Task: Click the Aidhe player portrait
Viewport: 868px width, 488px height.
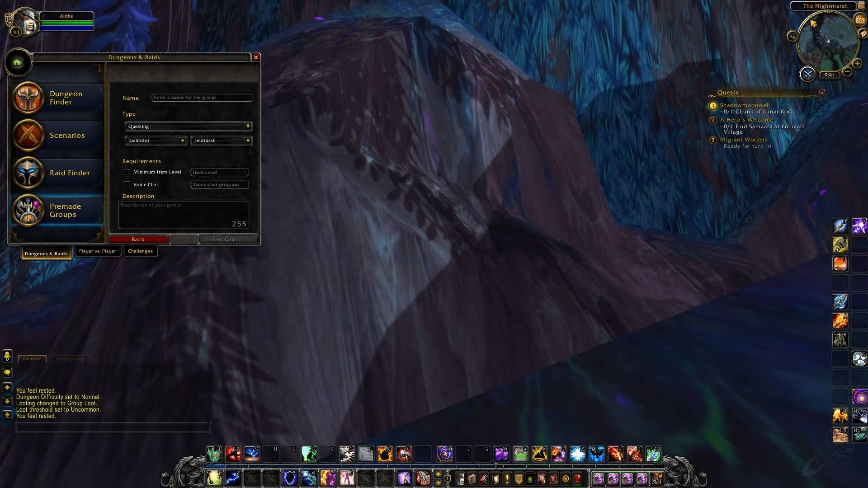Action: click(26, 21)
